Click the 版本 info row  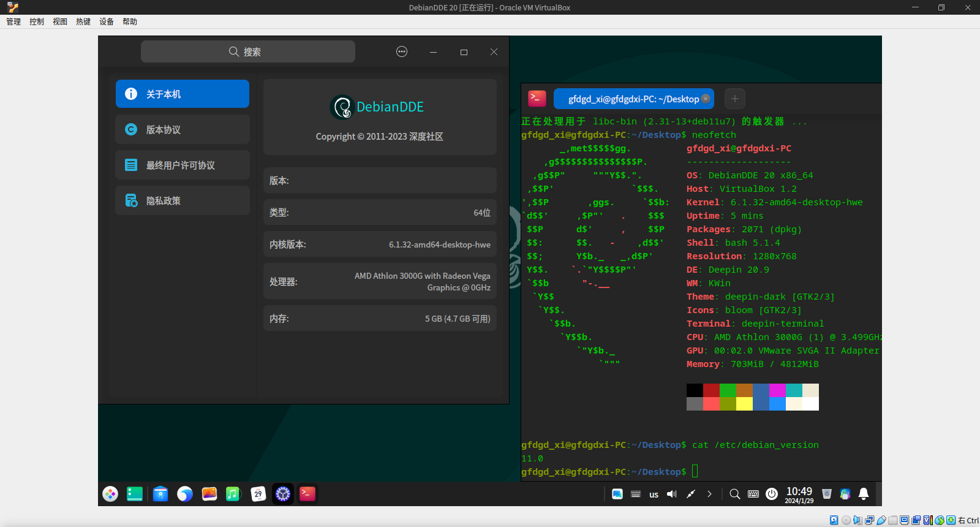pos(380,180)
